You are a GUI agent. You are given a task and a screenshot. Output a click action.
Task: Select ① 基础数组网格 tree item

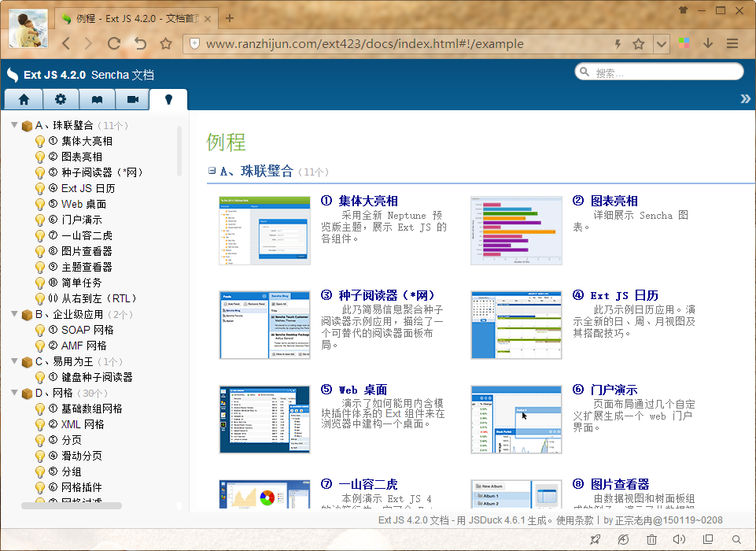tap(85, 409)
